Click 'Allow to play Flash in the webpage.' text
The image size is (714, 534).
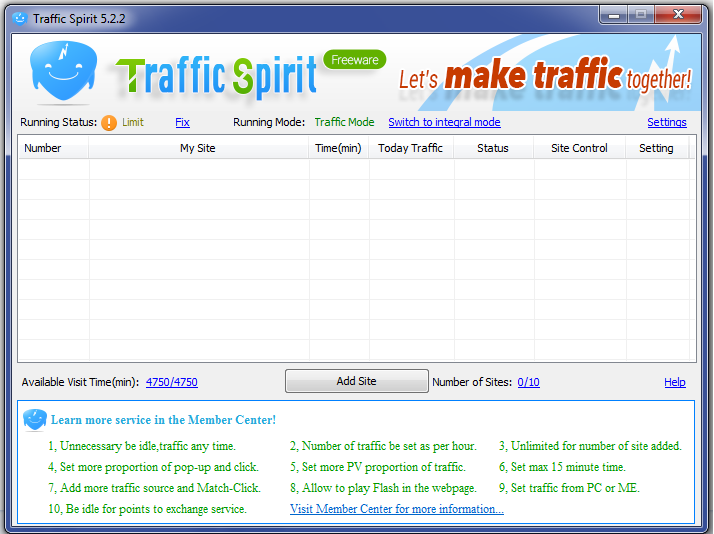point(389,488)
